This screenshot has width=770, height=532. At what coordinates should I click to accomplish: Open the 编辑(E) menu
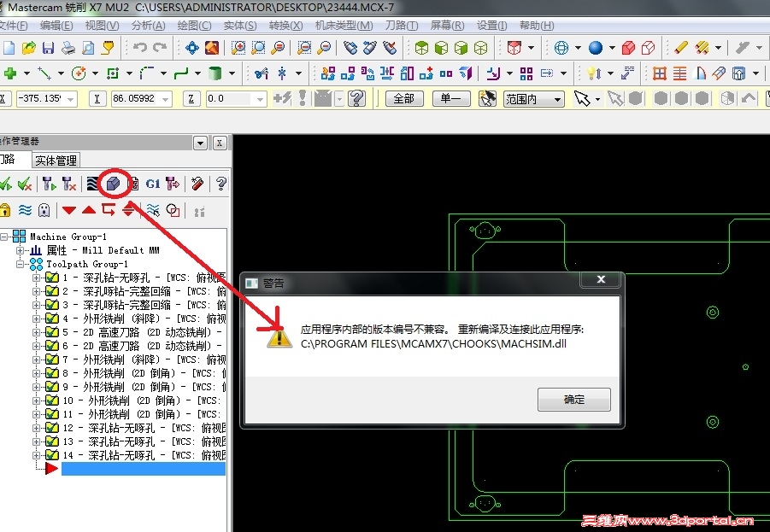tap(56, 26)
